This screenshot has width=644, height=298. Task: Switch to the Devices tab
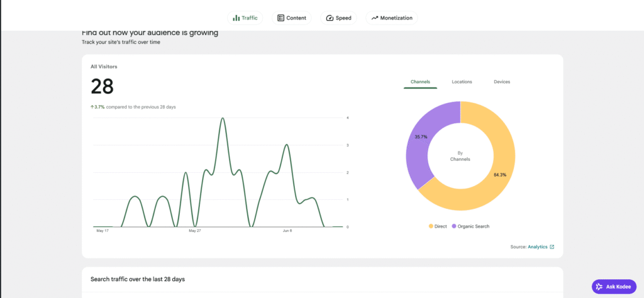click(502, 82)
